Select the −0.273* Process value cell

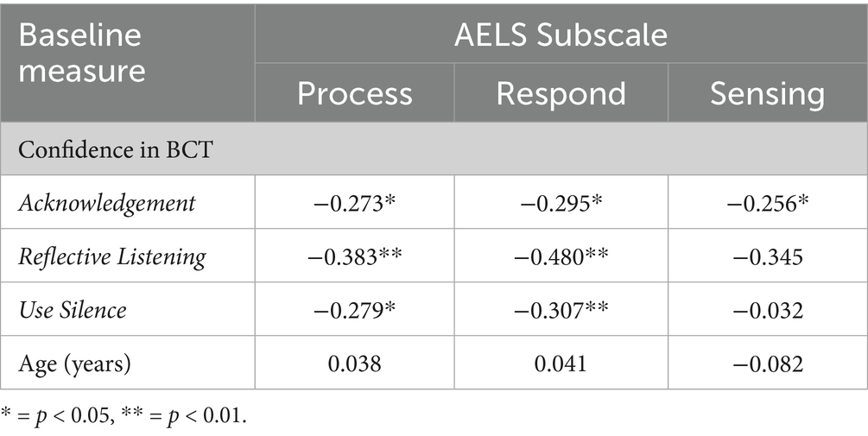point(355,203)
